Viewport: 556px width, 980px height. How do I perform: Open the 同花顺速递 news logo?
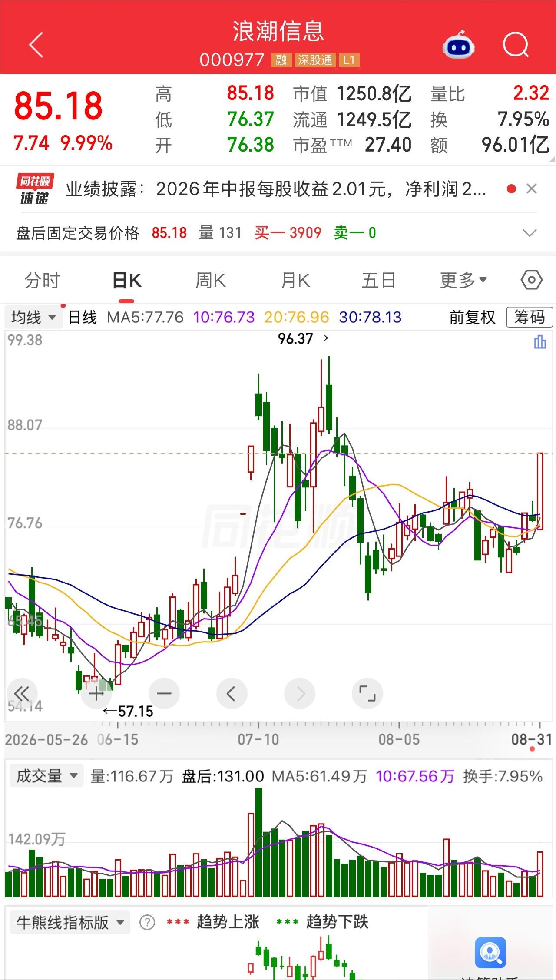(x=35, y=189)
